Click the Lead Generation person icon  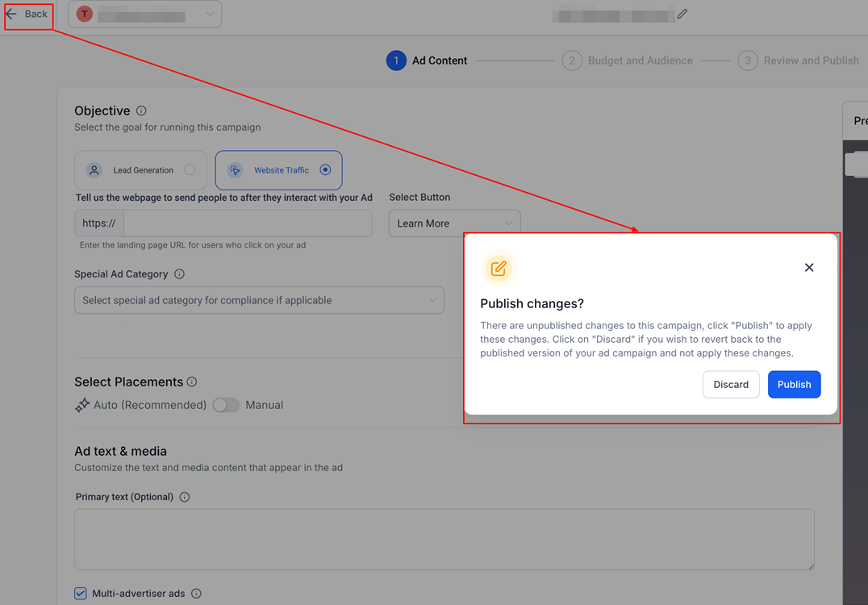pyautogui.click(x=94, y=170)
